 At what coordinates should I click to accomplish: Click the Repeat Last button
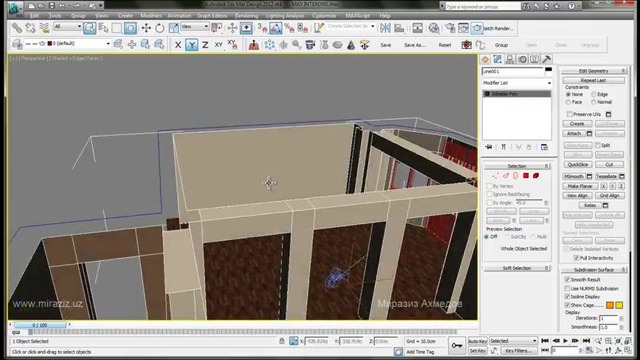point(593,80)
